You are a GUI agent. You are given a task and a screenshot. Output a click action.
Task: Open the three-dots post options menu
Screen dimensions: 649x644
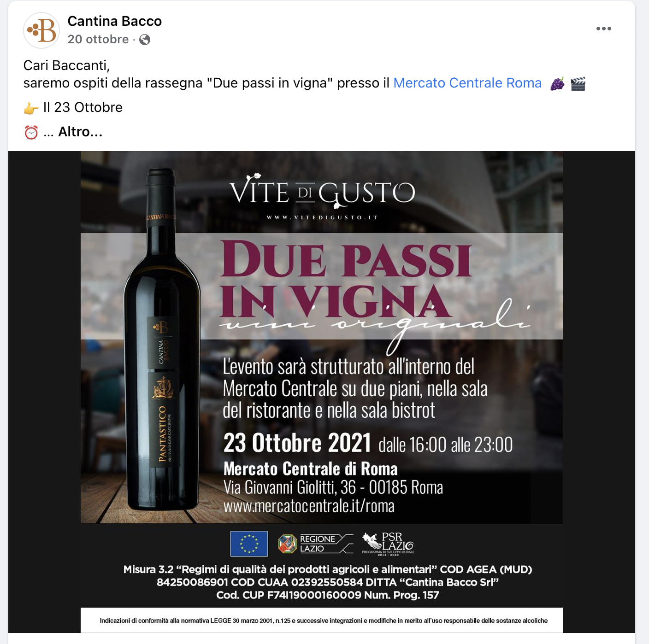pos(603,29)
